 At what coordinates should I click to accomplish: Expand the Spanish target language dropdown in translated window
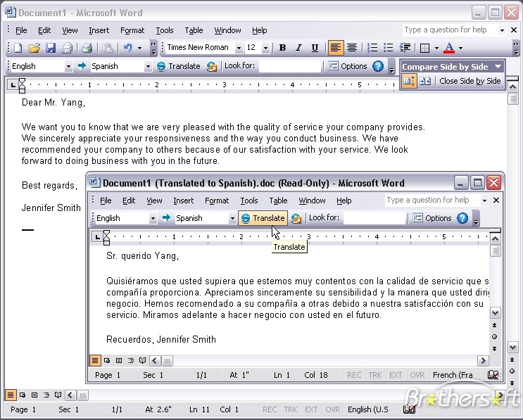[x=232, y=218]
